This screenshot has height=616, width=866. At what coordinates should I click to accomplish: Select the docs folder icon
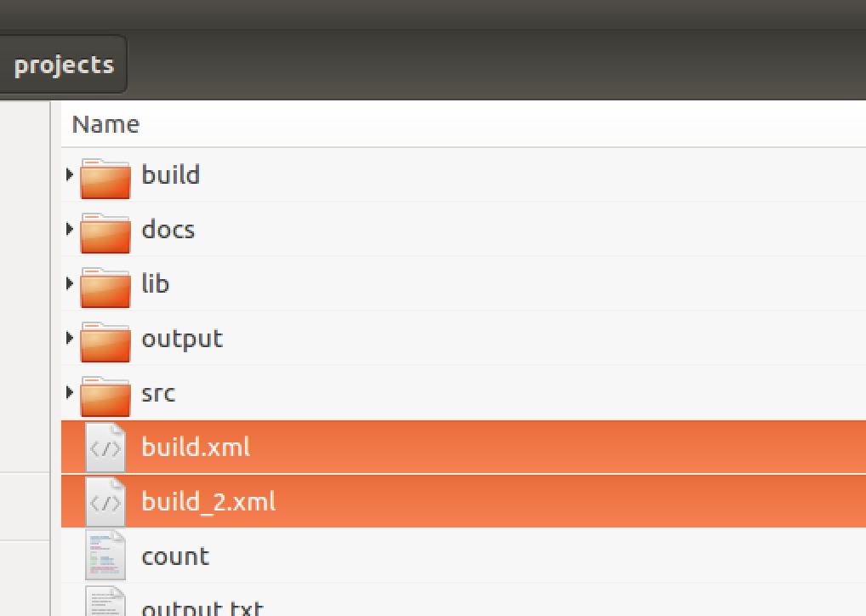pyautogui.click(x=105, y=232)
